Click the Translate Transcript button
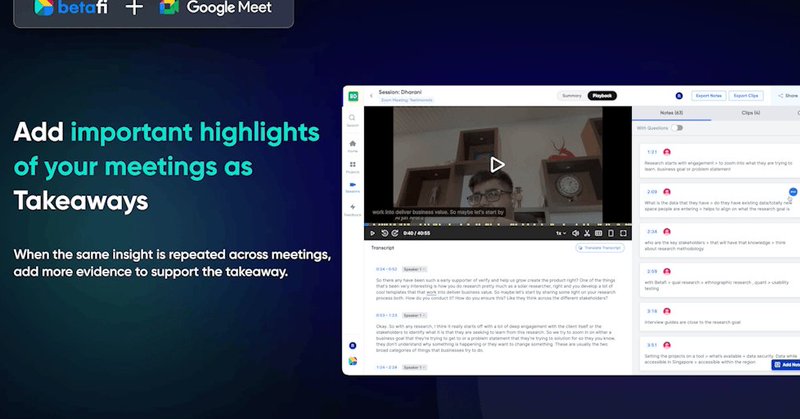This screenshot has width=800, height=419. pos(599,248)
